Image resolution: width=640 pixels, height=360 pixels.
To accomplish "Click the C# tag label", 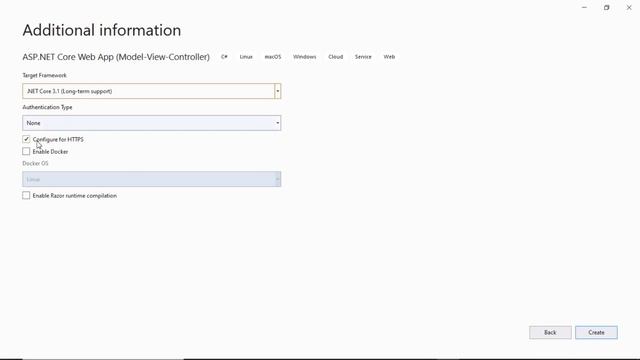I will point(224,57).
